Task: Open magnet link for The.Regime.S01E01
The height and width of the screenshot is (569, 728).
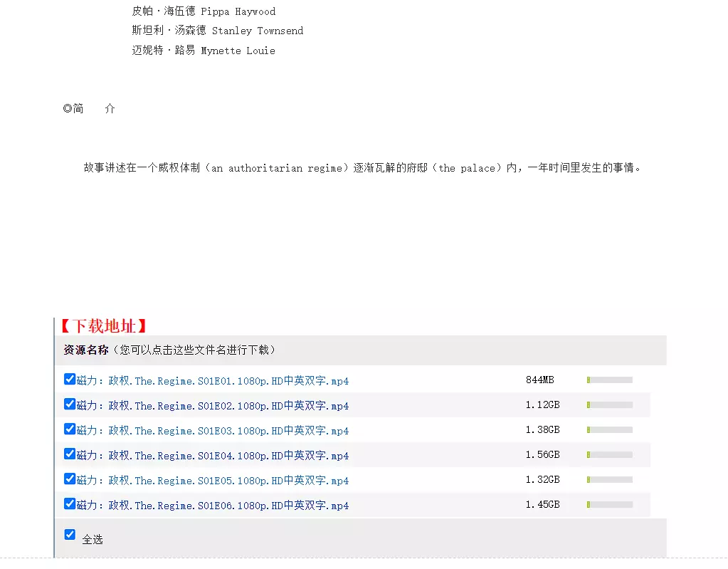Action: (213, 381)
